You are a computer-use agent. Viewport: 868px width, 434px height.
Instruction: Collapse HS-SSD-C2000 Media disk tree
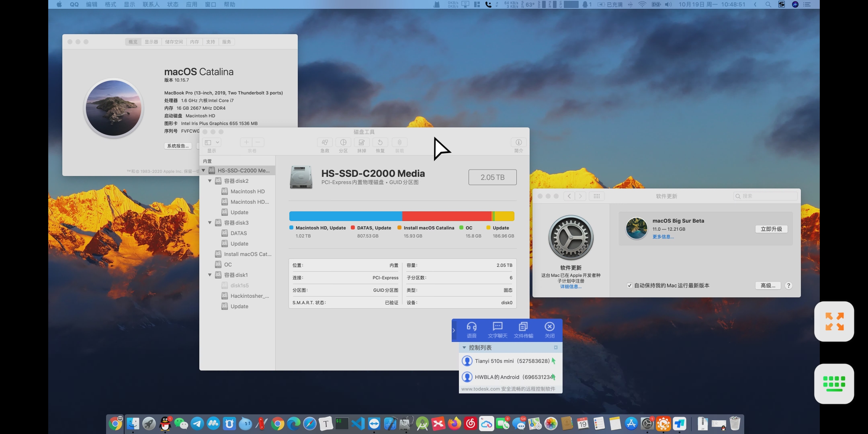(203, 170)
